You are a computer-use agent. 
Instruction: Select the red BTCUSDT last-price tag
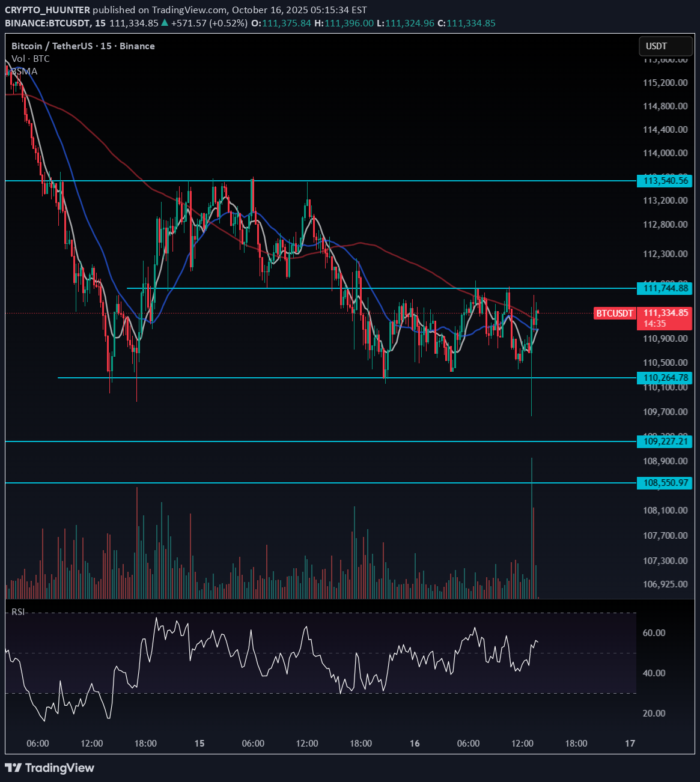[614, 313]
